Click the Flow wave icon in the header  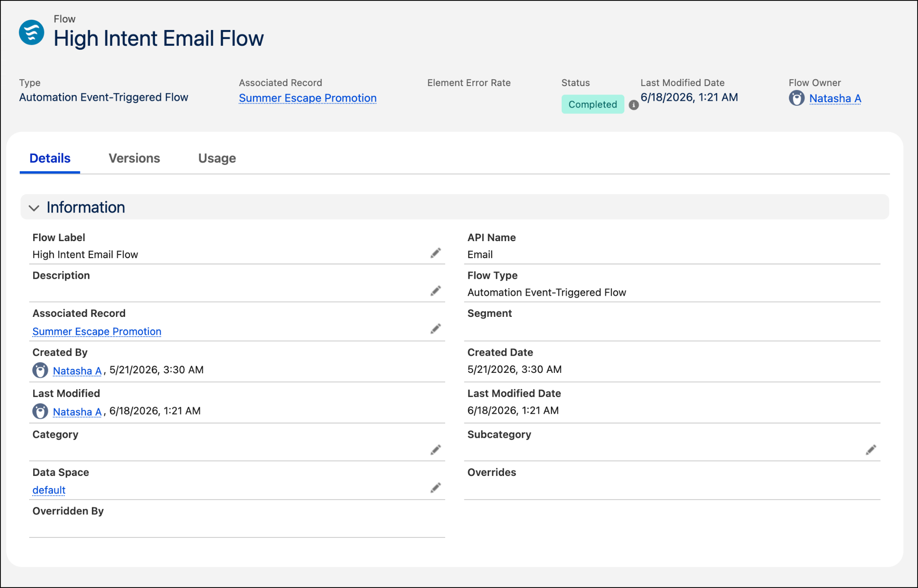(x=31, y=32)
